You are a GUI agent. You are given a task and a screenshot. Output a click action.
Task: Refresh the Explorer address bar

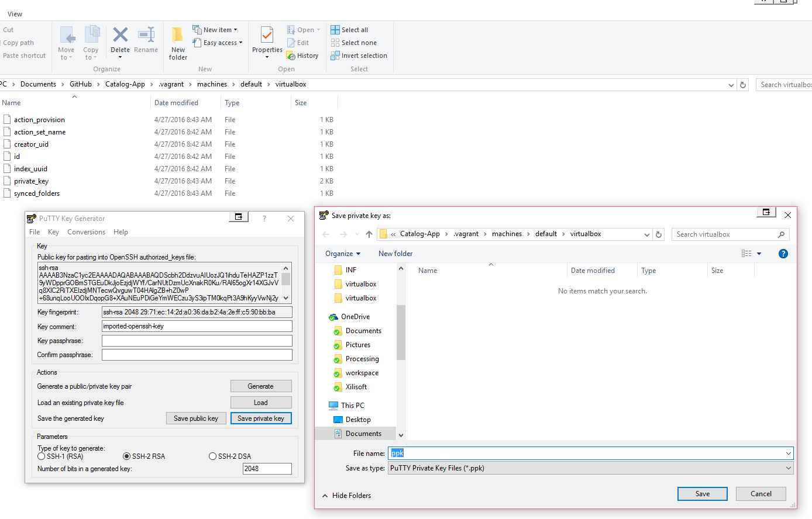coord(743,85)
